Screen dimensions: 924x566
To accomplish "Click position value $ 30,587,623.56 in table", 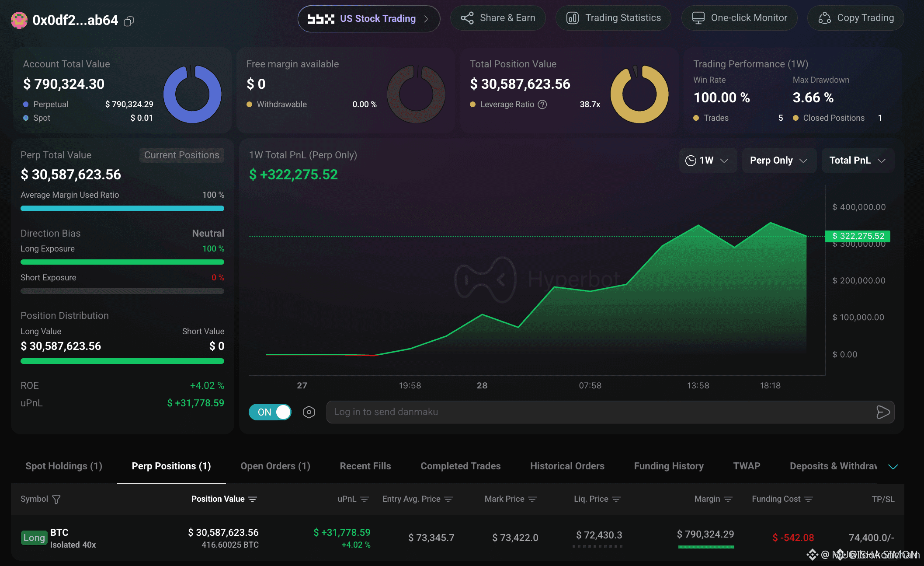I will [x=223, y=533].
